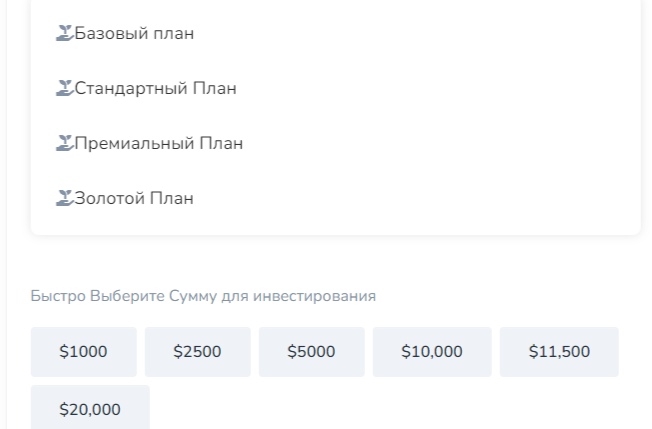Select Золотой План from the dropdown
Screen dimensions: 652x429
(134, 199)
